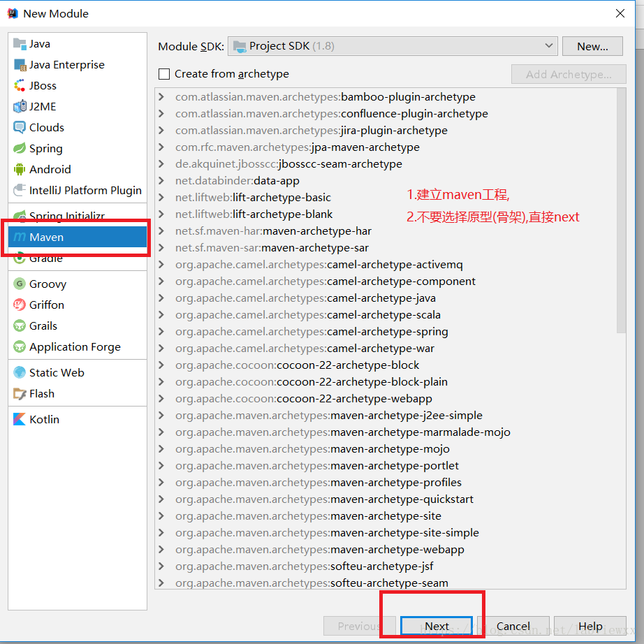Select cocoon-22-archetype-webapp row

pyautogui.click(x=386, y=399)
